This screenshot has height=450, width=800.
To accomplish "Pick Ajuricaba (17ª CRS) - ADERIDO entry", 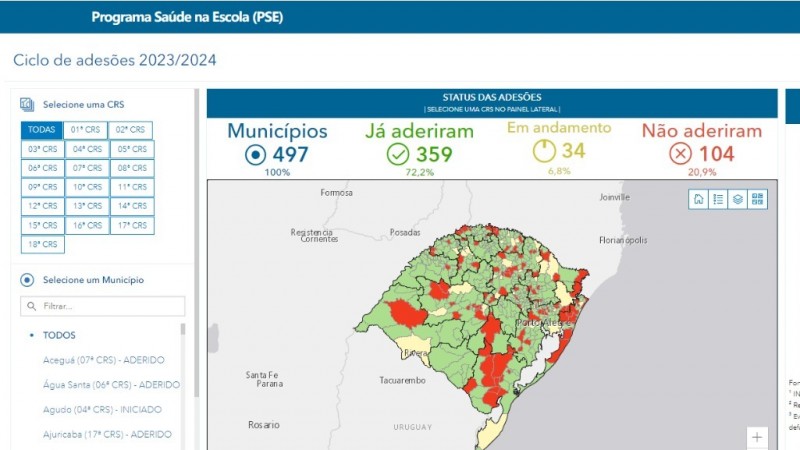I will 106,434.
